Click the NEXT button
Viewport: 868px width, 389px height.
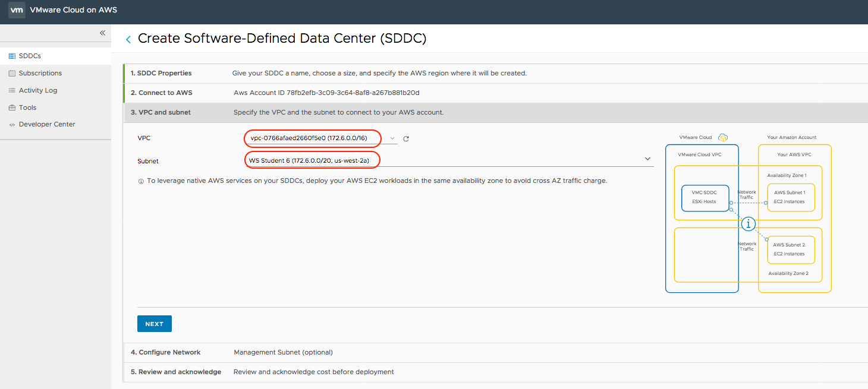click(x=154, y=324)
